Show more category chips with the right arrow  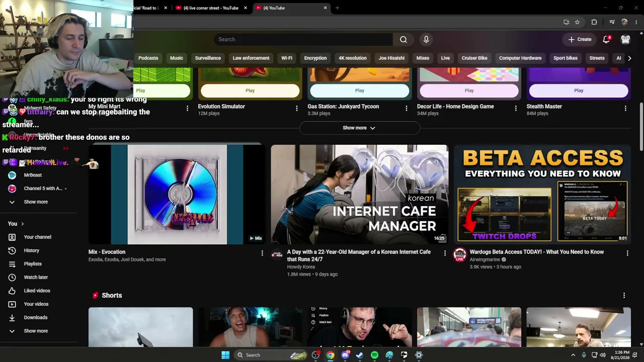point(629,58)
